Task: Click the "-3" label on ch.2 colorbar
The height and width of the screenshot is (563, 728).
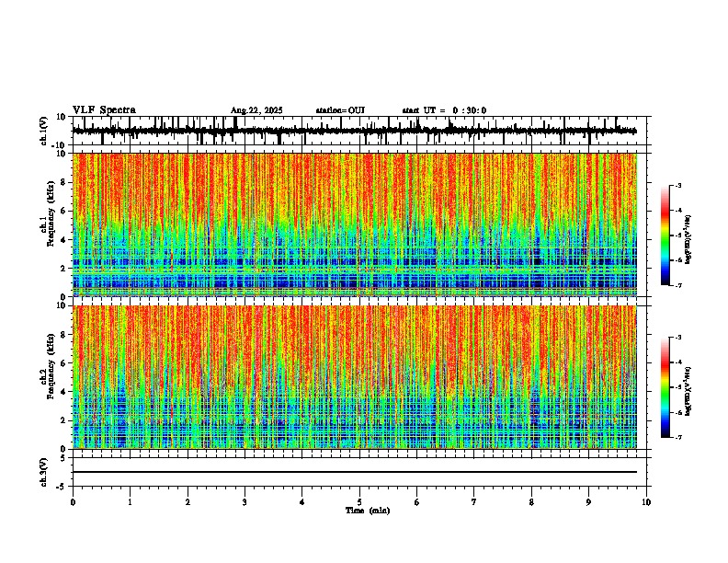Action: [x=677, y=338]
